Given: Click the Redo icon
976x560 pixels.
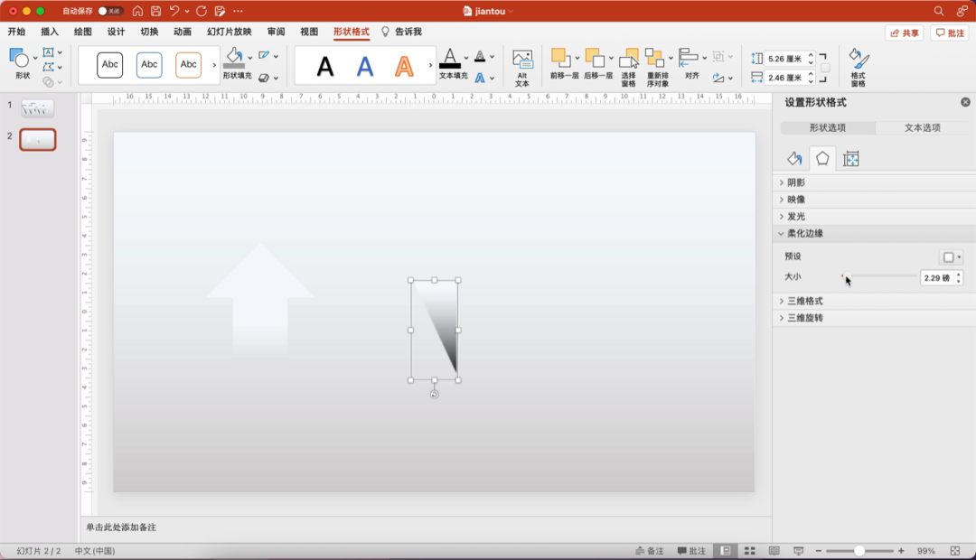Looking at the screenshot, I should pyautogui.click(x=201, y=11).
